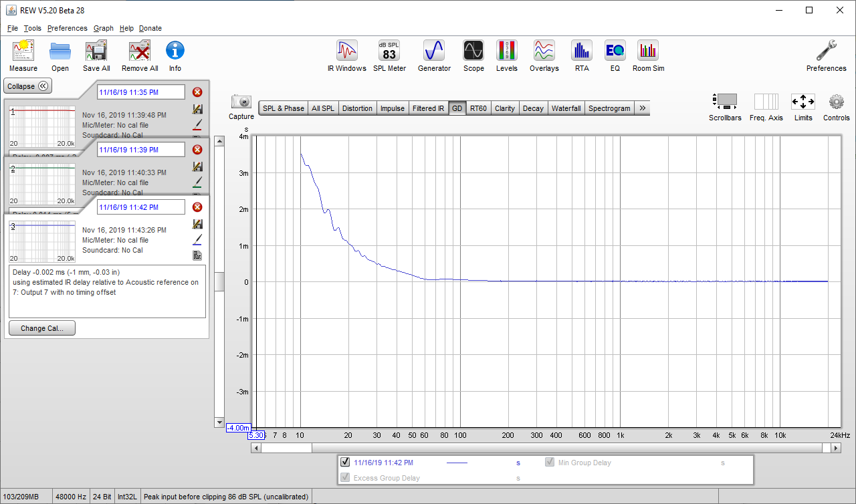Remove All measurements

click(x=140, y=56)
